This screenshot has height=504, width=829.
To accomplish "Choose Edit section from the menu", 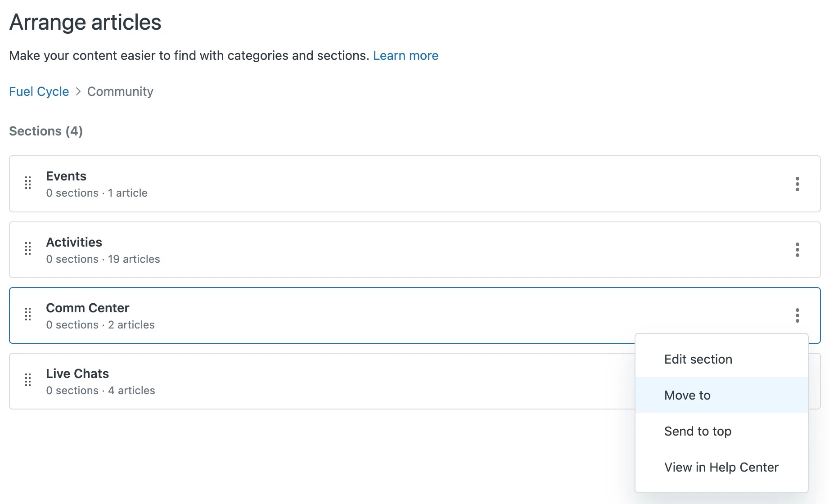I will click(x=698, y=359).
